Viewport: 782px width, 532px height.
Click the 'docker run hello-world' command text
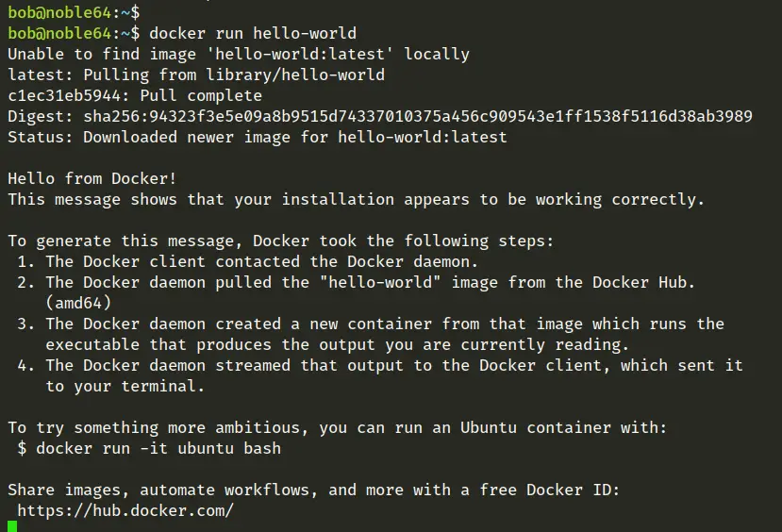253,33
